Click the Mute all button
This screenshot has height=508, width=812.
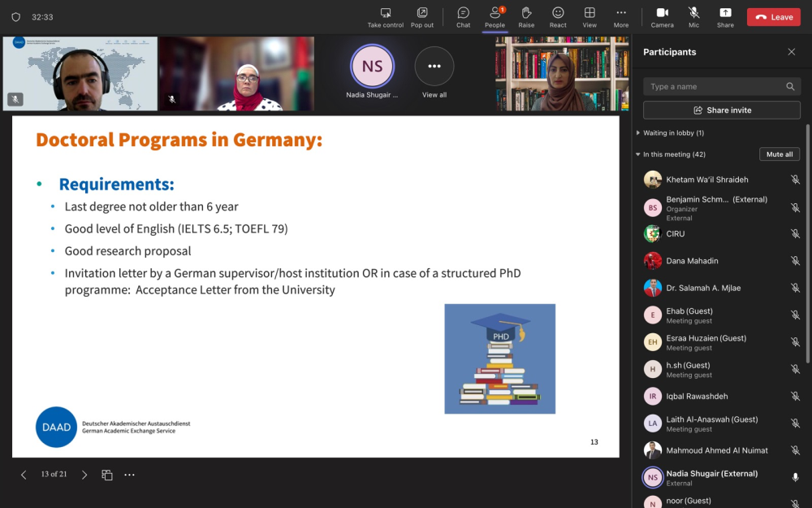[x=780, y=154]
